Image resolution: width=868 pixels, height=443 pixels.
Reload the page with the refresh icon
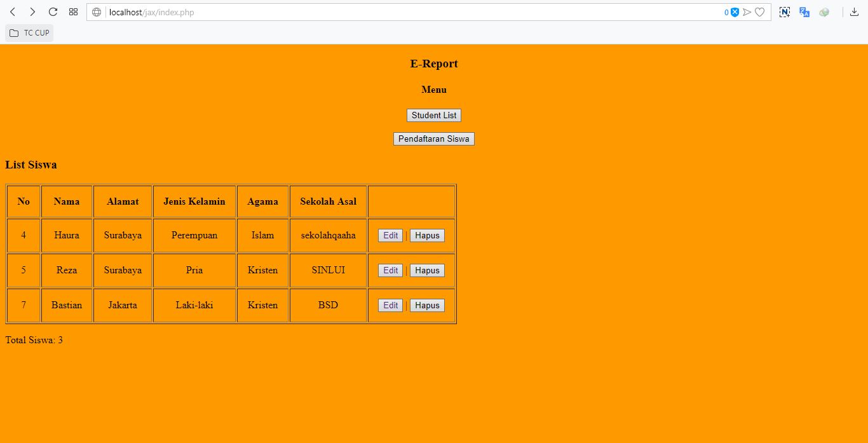(53, 11)
